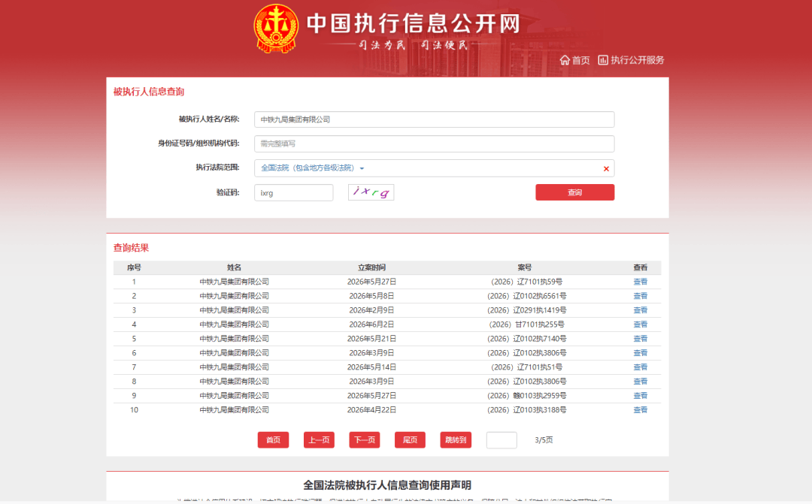
Task: View details of row 5 辽0102执7140号
Action: [640, 339]
